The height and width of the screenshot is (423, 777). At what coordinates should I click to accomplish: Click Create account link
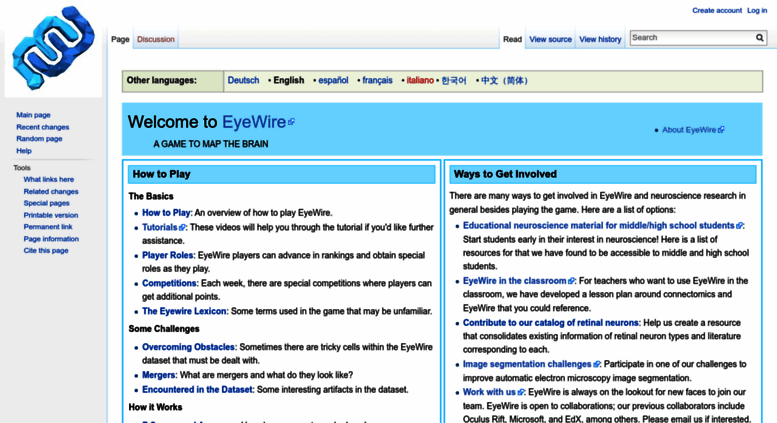coord(717,10)
